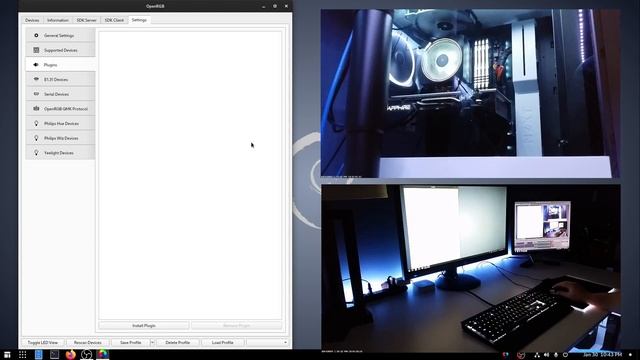Viewport: 640px width, 360px height.
Task: Launch Firefox from the taskbar
Action: pyautogui.click(x=71, y=354)
